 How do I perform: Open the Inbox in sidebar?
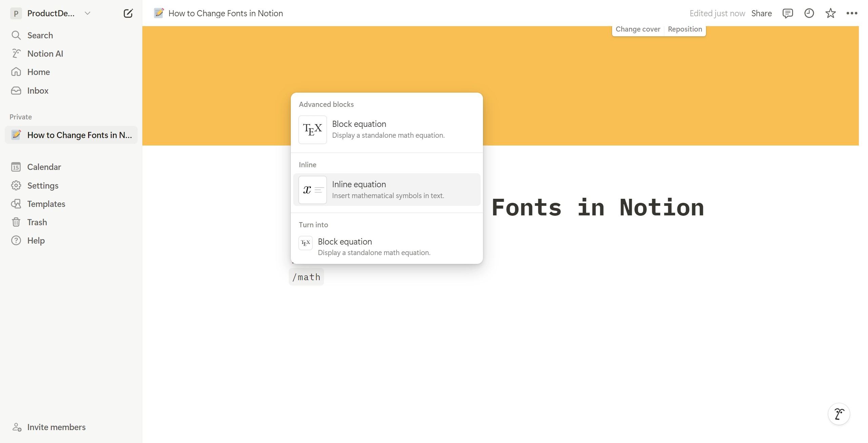pyautogui.click(x=71, y=91)
